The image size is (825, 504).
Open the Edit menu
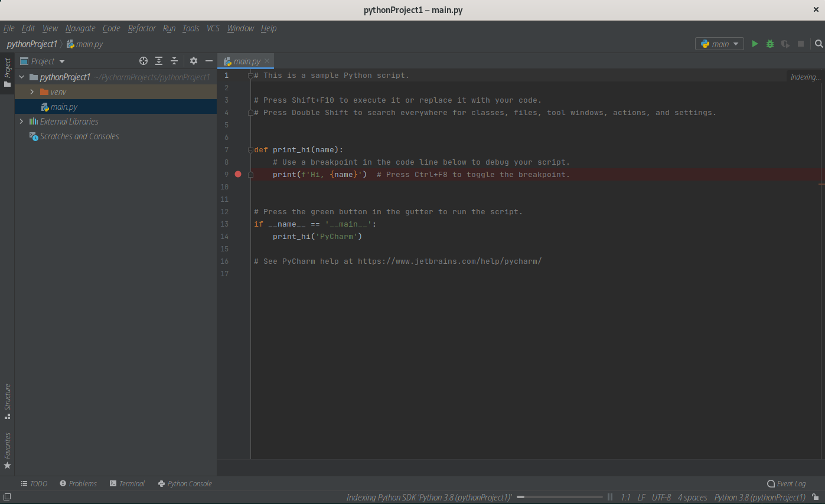pos(28,28)
